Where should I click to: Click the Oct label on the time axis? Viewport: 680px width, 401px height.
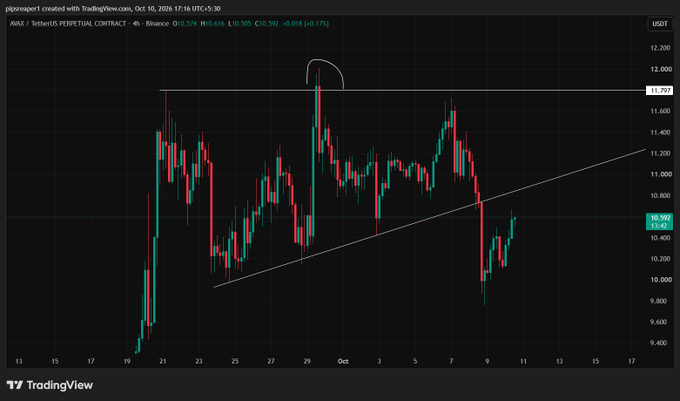343,361
